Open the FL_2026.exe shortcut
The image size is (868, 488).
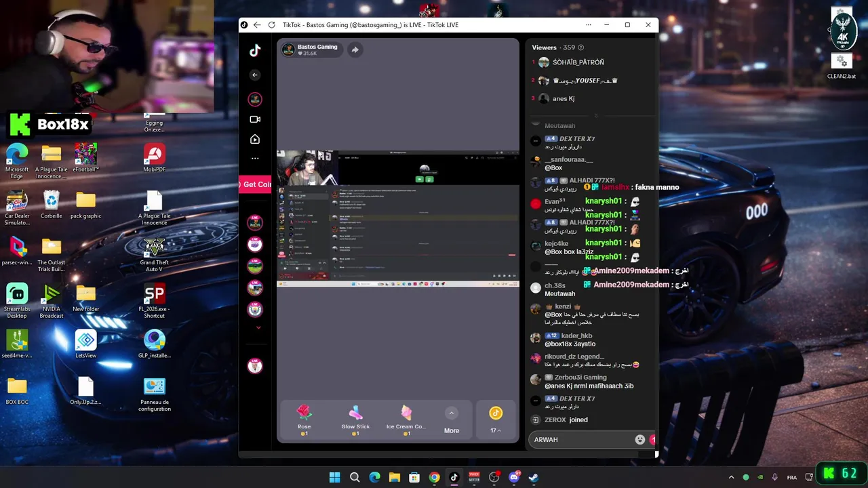pyautogui.click(x=155, y=301)
